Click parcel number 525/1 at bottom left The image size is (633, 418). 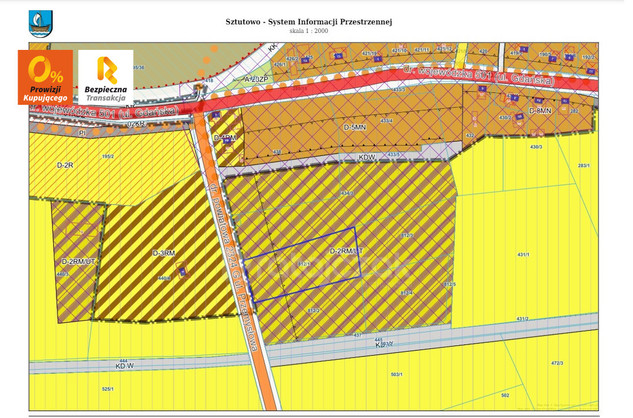tap(108, 388)
